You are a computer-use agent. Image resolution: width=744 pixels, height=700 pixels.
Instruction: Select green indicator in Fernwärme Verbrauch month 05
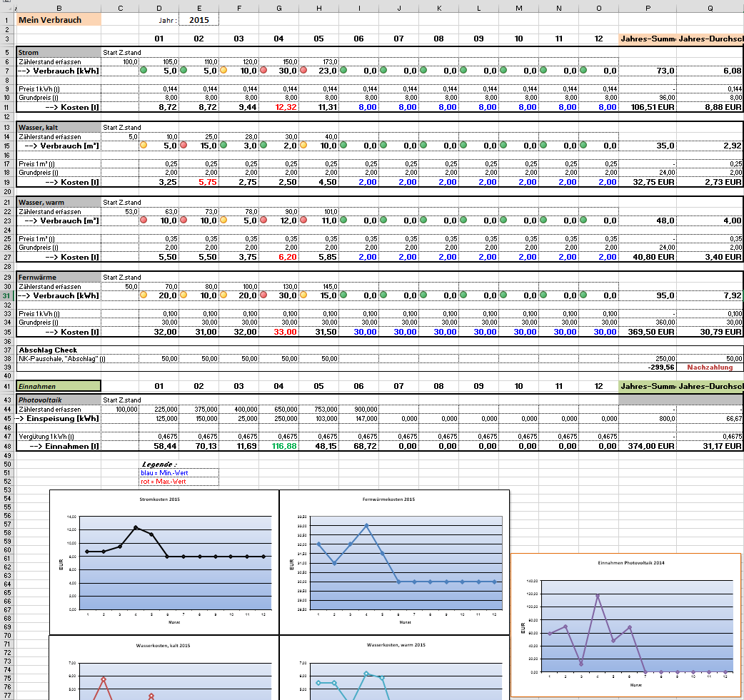tap(303, 295)
